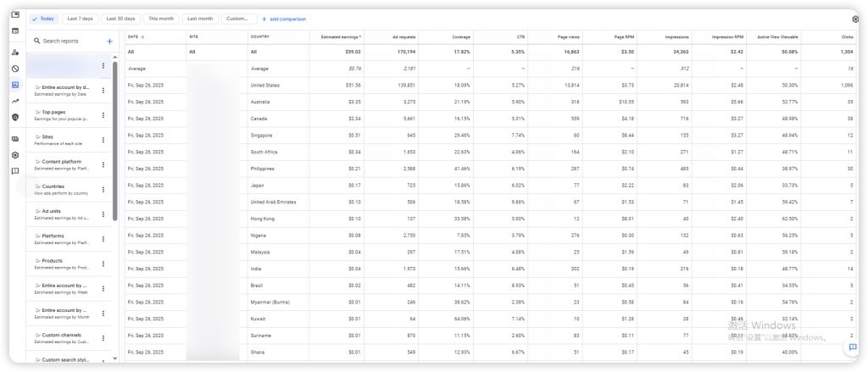The width and height of the screenshot is (868, 372).
Task: Open the Reports chart icon in left rail
Action: [x=15, y=85]
